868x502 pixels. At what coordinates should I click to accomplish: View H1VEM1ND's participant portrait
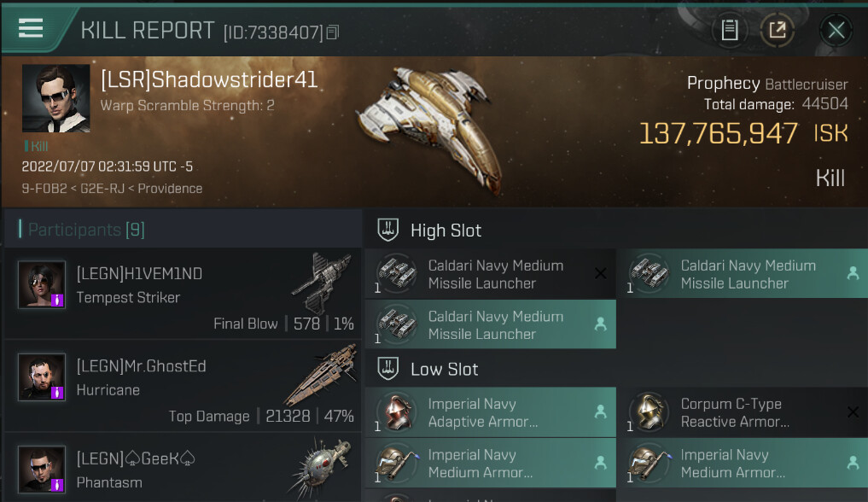tap(42, 284)
